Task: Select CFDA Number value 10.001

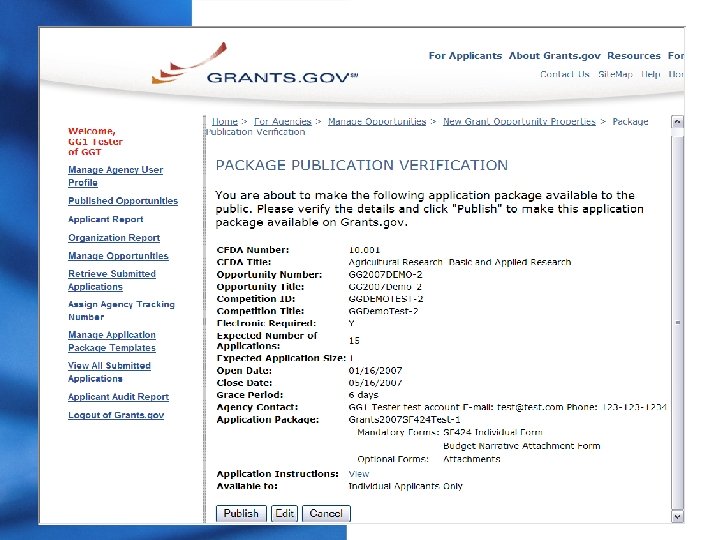Action: pyautogui.click(x=364, y=250)
